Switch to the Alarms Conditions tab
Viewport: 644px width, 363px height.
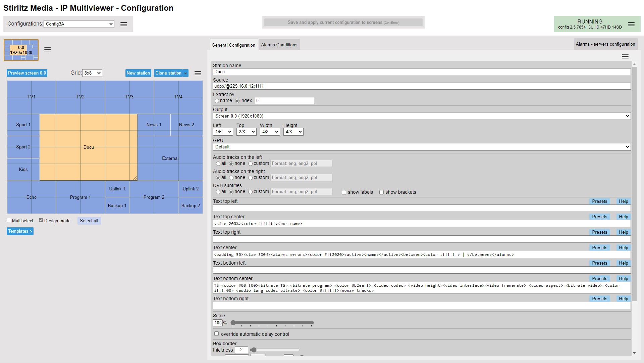point(278,44)
